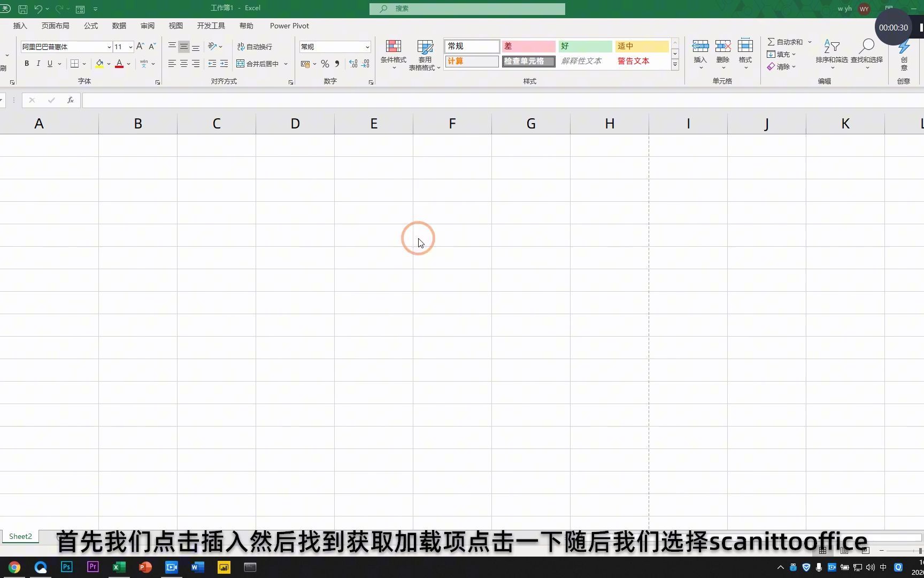Apply bold formatting to selection

click(26, 63)
